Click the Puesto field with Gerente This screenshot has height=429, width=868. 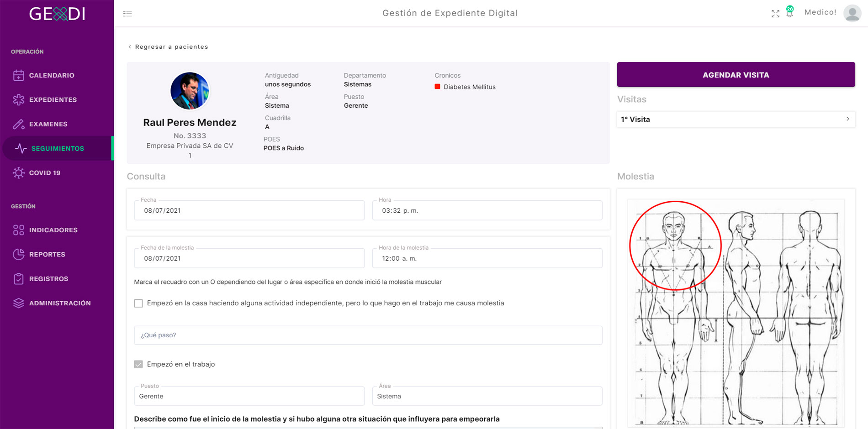coord(249,396)
